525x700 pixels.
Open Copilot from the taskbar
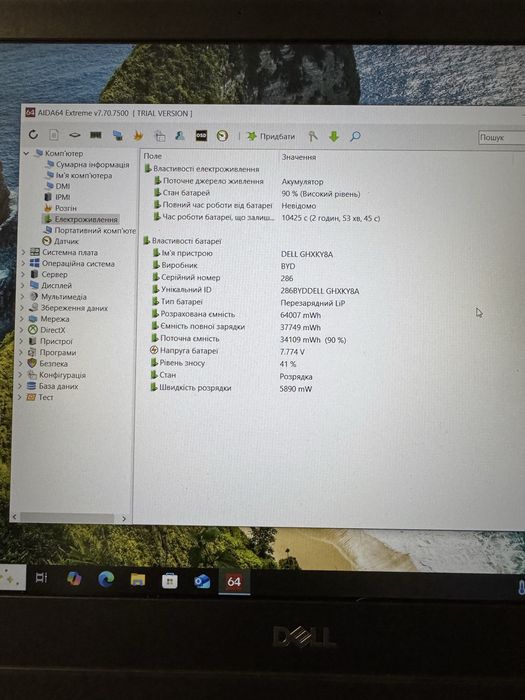point(74,579)
